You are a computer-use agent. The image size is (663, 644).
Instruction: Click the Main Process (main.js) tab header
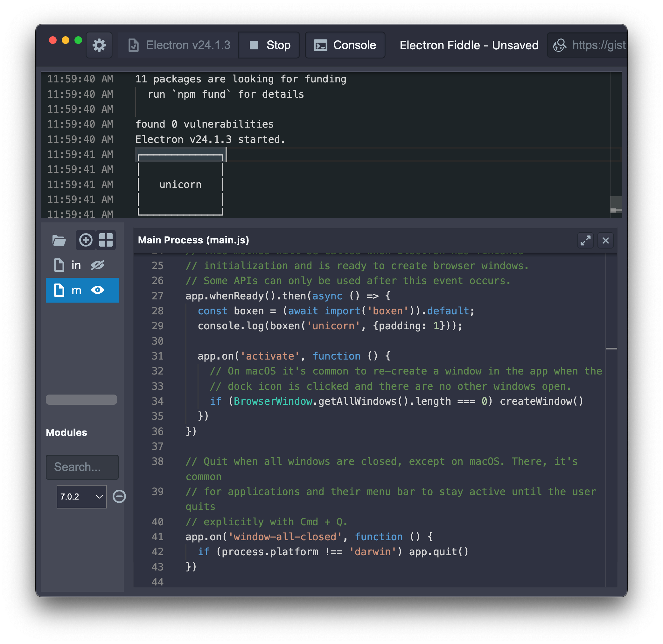coord(193,240)
